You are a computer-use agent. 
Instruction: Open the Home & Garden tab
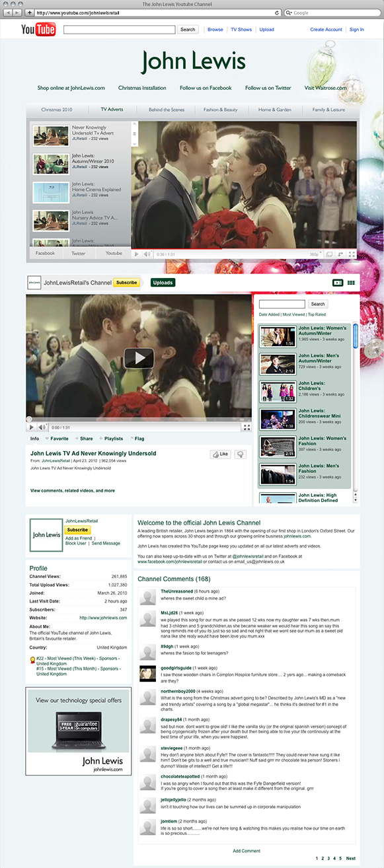[274, 110]
